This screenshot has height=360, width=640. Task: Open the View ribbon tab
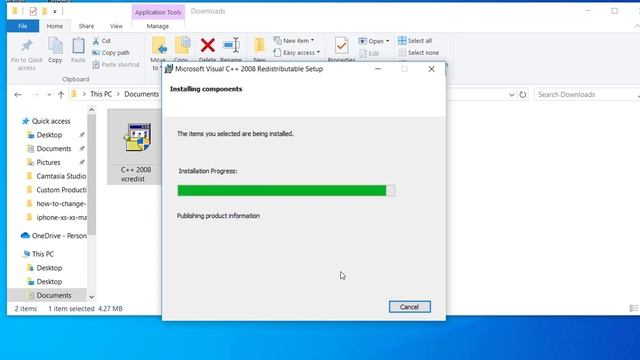(116, 26)
